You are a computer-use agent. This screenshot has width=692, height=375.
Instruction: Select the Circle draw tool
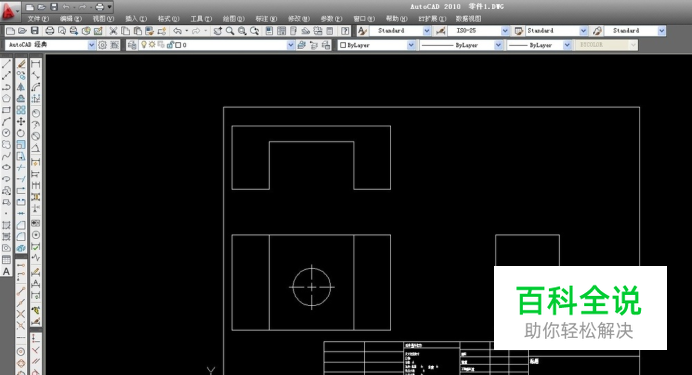6,133
